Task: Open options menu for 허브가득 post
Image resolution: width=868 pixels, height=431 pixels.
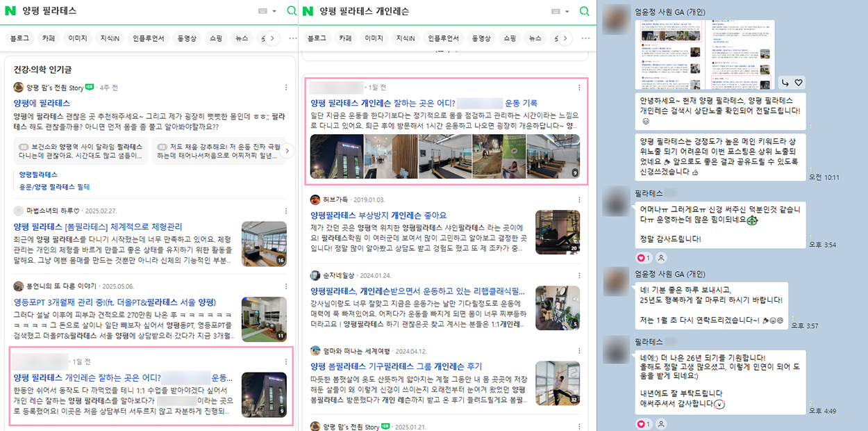Action: pos(580,200)
